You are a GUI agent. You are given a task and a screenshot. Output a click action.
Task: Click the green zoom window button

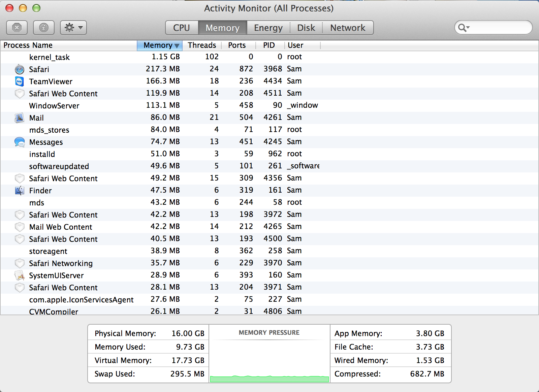[36, 8]
